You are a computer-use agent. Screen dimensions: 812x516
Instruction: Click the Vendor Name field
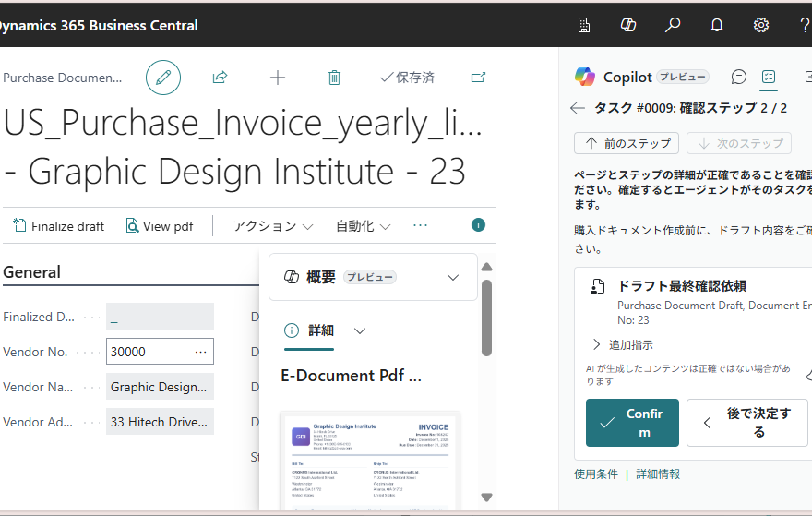pyautogui.click(x=160, y=387)
